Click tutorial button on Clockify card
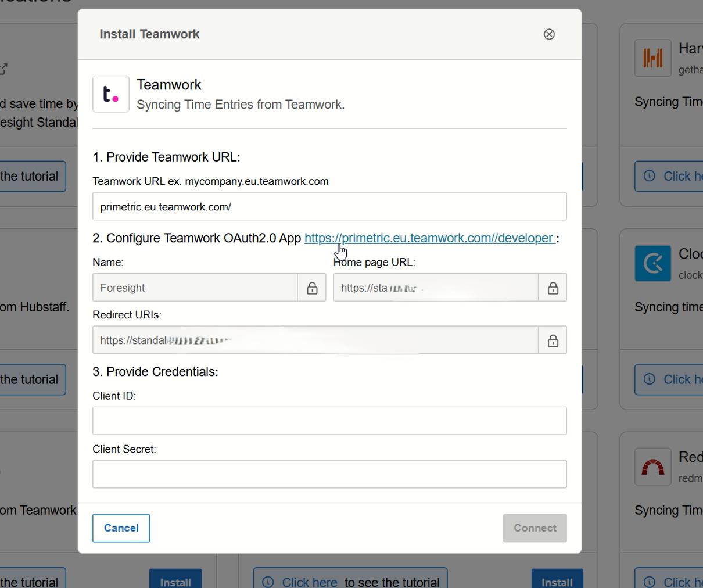Image resolution: width=703 pixels, height=588 pixels. [669, 379]
